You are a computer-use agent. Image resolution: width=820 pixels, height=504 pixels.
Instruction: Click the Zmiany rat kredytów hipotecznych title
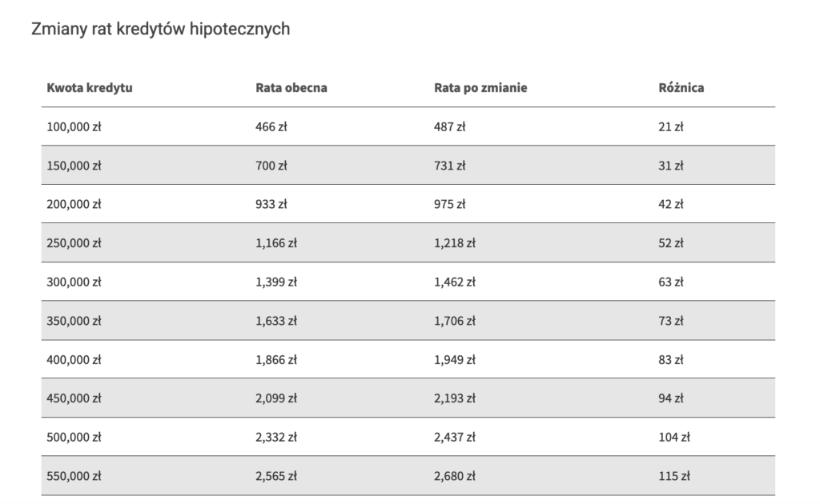pos(160,29)
